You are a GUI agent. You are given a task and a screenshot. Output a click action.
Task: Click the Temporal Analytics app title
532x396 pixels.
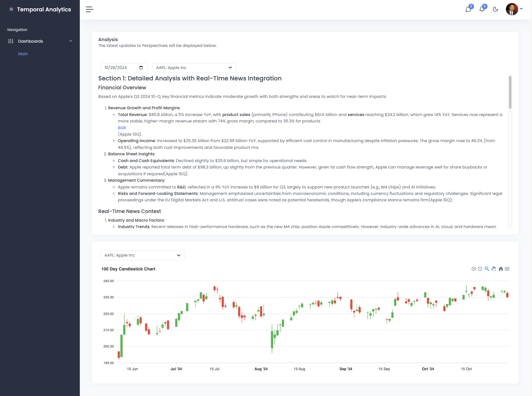40,9
